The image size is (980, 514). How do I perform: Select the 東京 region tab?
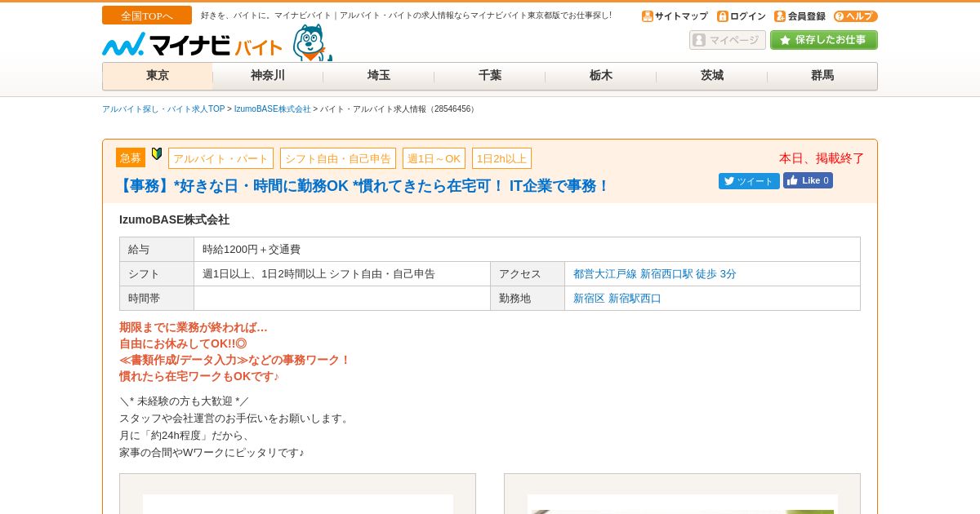point(158,76)
